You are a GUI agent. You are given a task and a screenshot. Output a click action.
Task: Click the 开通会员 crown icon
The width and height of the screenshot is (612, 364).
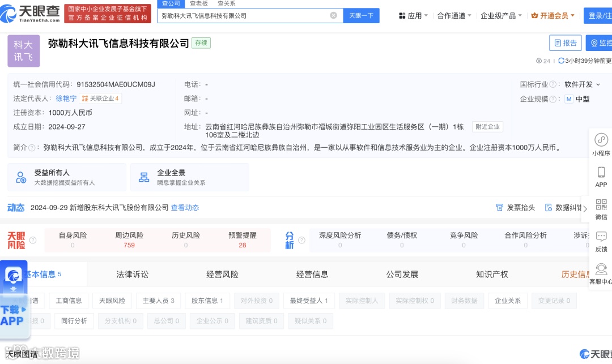pos(535,16)
